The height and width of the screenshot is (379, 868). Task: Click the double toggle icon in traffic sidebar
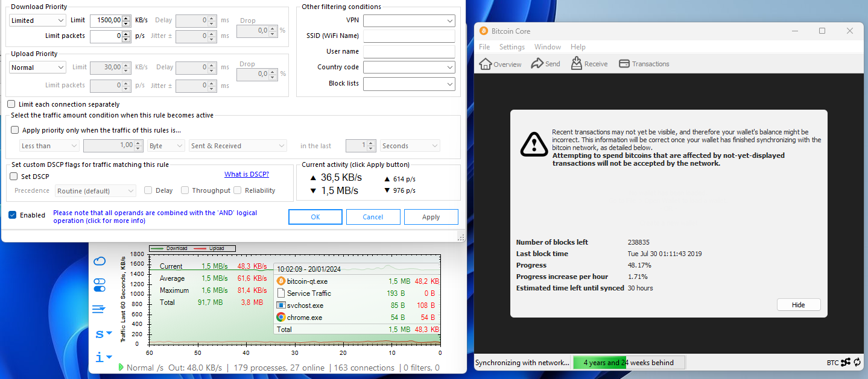[x=100, y=285]
